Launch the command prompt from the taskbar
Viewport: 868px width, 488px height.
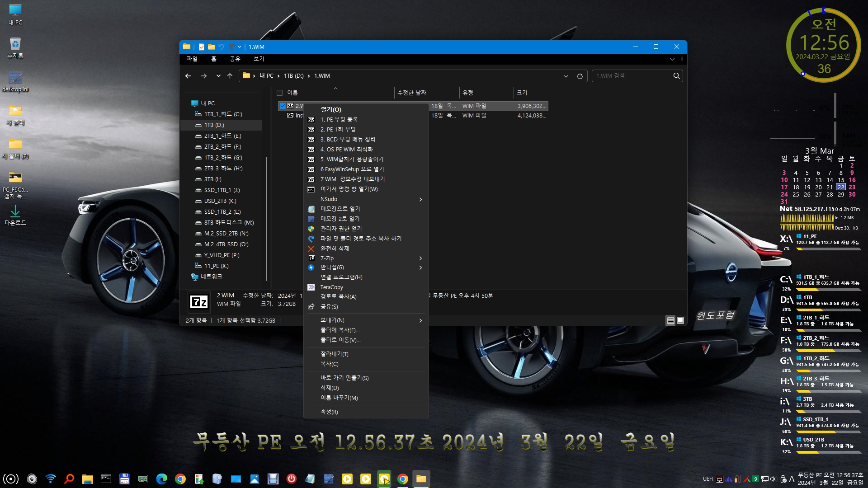pos(106,479)
